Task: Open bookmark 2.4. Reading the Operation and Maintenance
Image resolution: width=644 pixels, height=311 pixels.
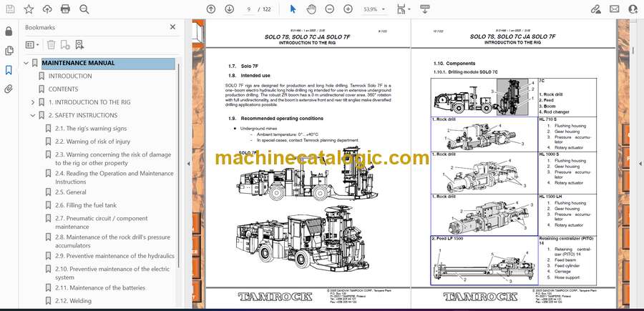Action: pos(114,177)
